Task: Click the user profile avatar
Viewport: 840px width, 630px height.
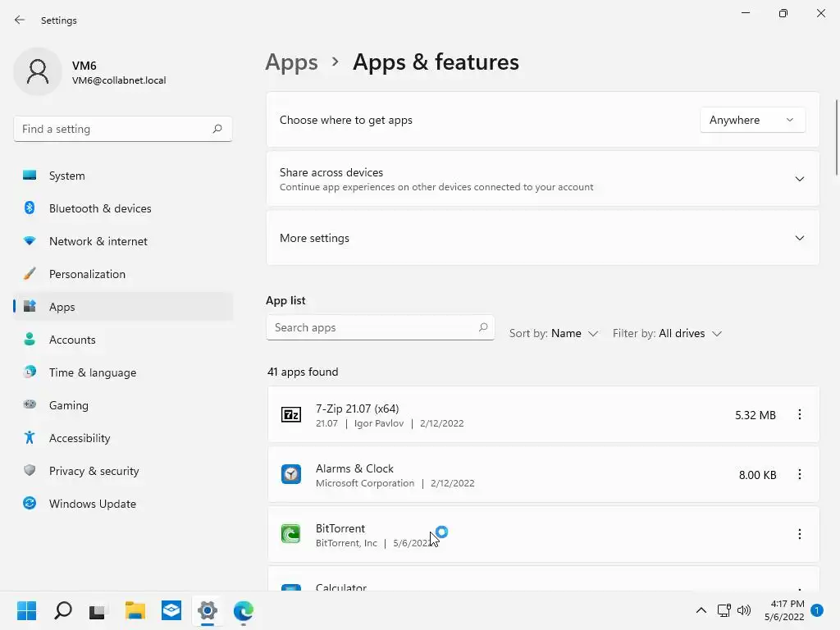Action: click(38, 72)
